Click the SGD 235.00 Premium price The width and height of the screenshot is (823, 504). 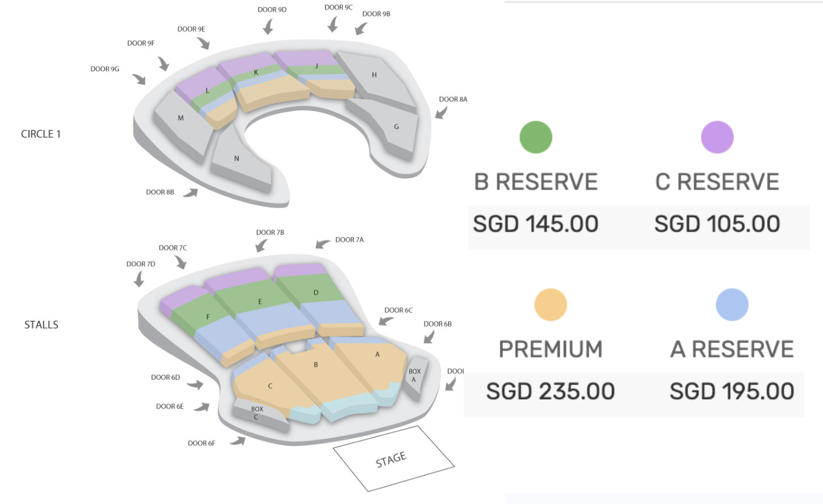[x=550, y=391]
